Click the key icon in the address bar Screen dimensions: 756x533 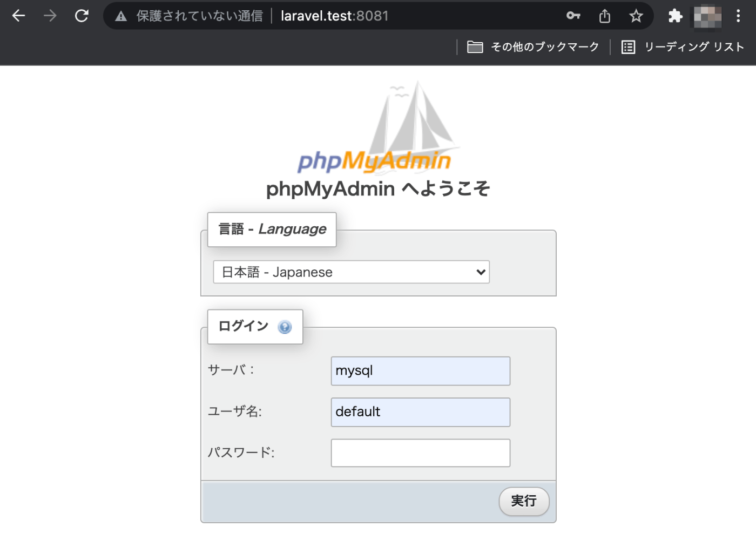573,16
